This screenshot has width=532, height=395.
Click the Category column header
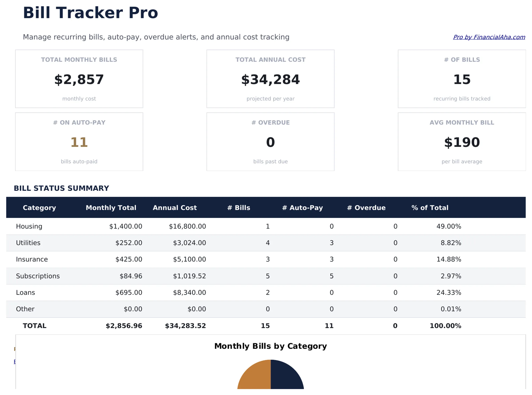coord(39,208)
